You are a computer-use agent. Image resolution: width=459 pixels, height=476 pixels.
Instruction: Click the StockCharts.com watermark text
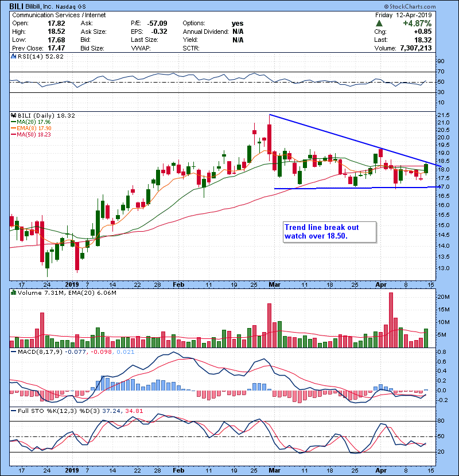point(410,6)
